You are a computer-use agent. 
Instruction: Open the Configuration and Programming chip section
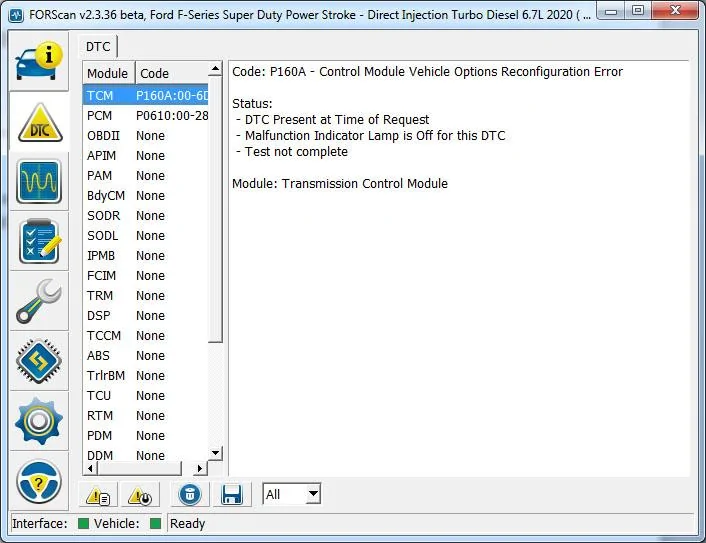point(39,361)
